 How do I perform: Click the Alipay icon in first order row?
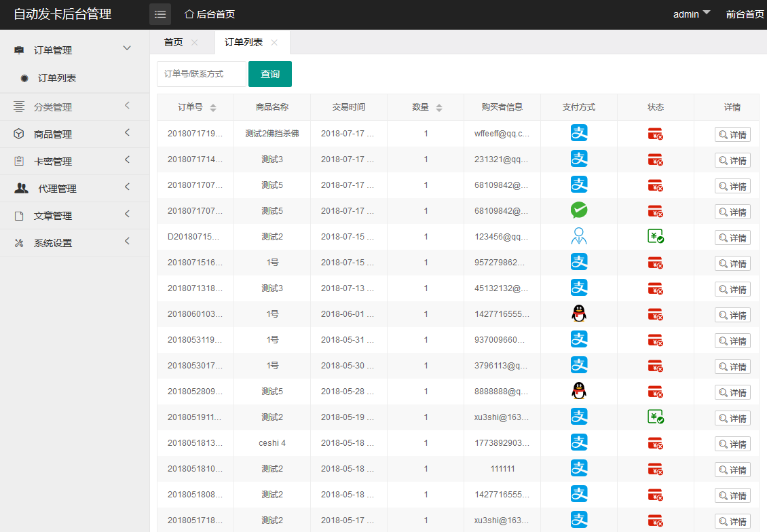579,133
